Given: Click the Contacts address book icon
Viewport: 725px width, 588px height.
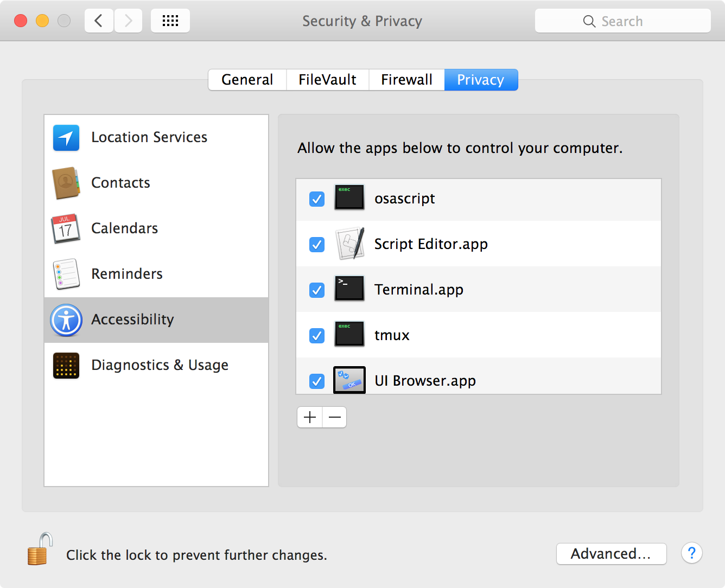Looking at the screenshot, I should coord(66,183).
